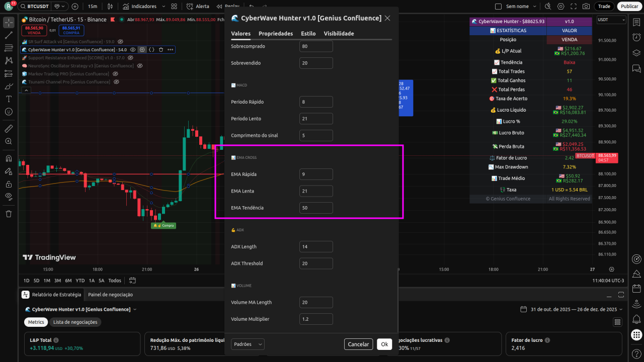The width and height of the screenshot is (644, 362).
Task: Open source code of CyberWave Hunter
Action: (151, 50)
